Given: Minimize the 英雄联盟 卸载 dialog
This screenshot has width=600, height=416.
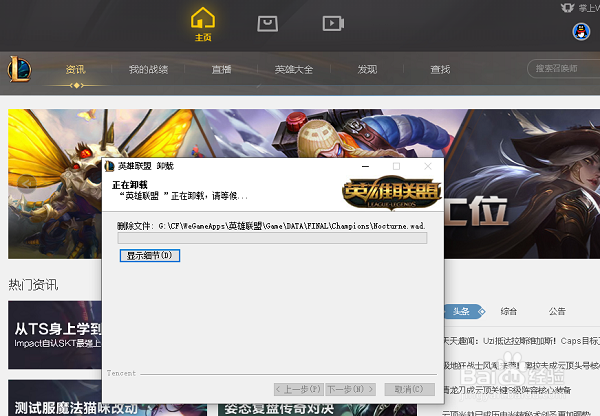Looking at the screenshot, I should pos(365,166).
